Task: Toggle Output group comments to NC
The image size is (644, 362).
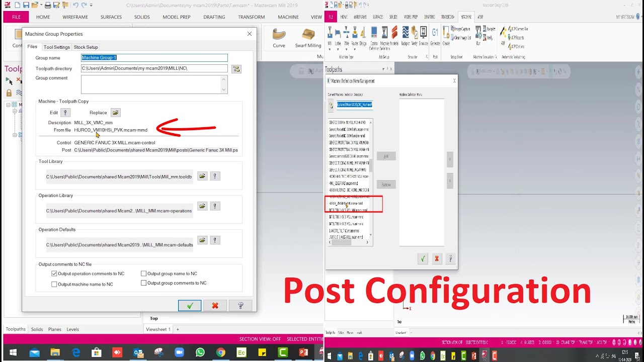Action: click(144, 283)
